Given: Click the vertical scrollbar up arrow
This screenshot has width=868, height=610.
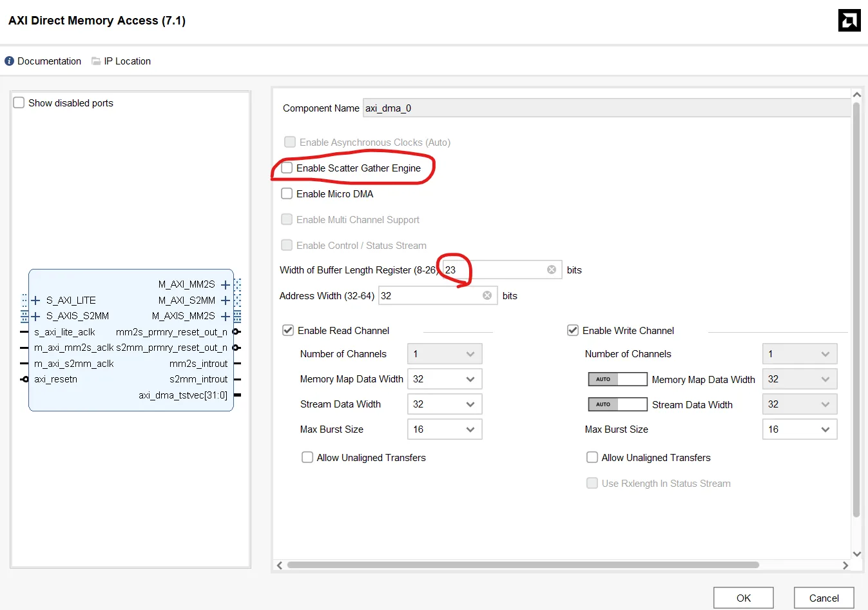Looking at the screenshot, I should [857, 95].
